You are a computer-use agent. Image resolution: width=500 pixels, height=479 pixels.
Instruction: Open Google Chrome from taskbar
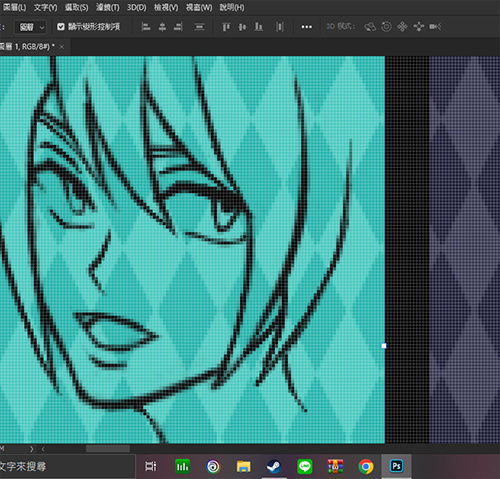click(x=366, y=466)
